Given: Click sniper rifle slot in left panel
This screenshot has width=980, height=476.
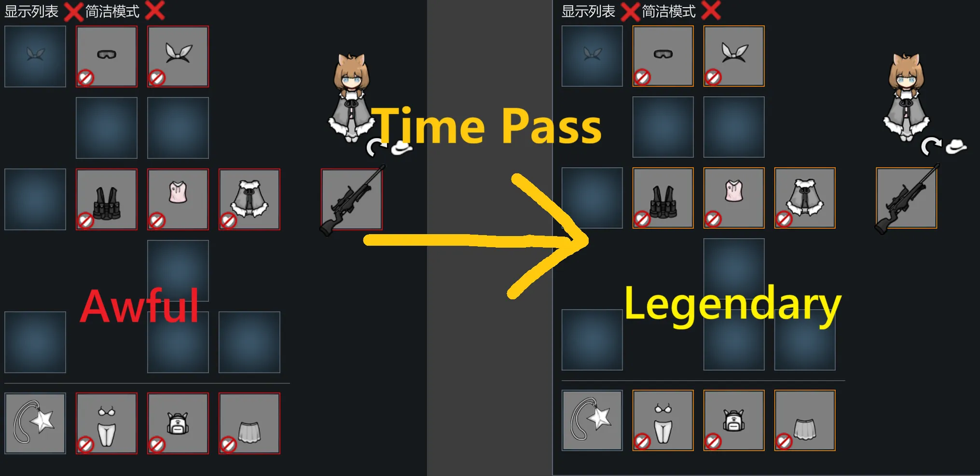Looking at the screenshot, I should [352, 199].
